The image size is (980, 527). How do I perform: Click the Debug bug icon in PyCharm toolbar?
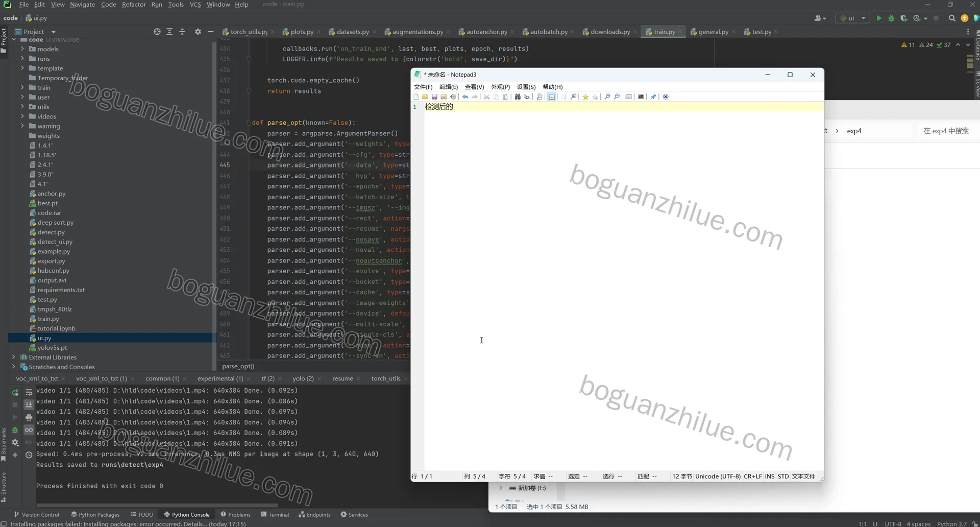891,18
